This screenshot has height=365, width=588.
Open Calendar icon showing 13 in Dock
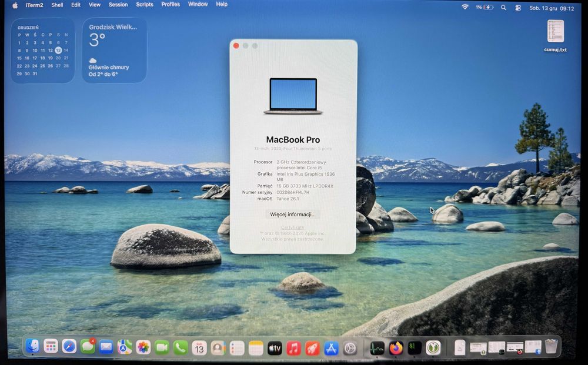point(199,348)
